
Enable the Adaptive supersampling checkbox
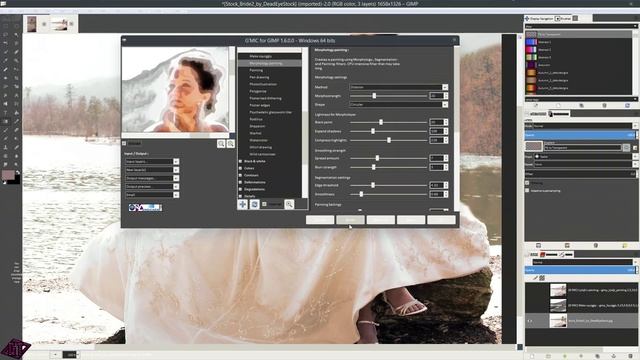[527, 191]
